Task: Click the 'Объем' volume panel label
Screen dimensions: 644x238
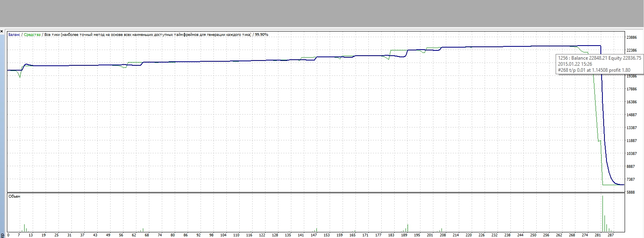Action: click(x=15, y=196)
